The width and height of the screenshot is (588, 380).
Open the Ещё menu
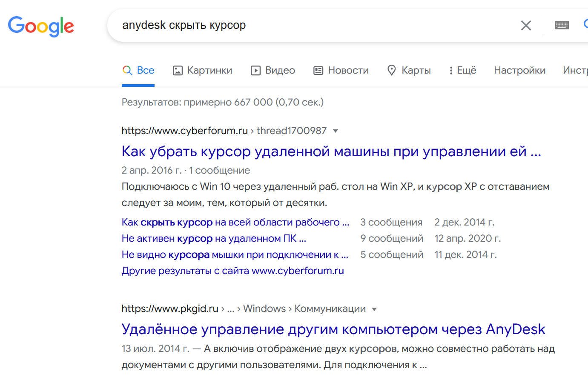pyautogui.click(x=462, y=71)
